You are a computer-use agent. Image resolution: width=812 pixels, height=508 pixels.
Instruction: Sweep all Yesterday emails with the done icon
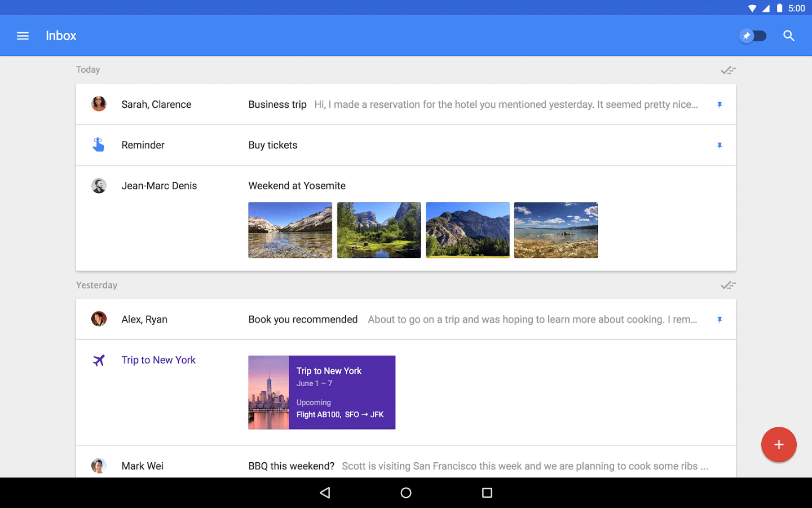coord(728,285)
